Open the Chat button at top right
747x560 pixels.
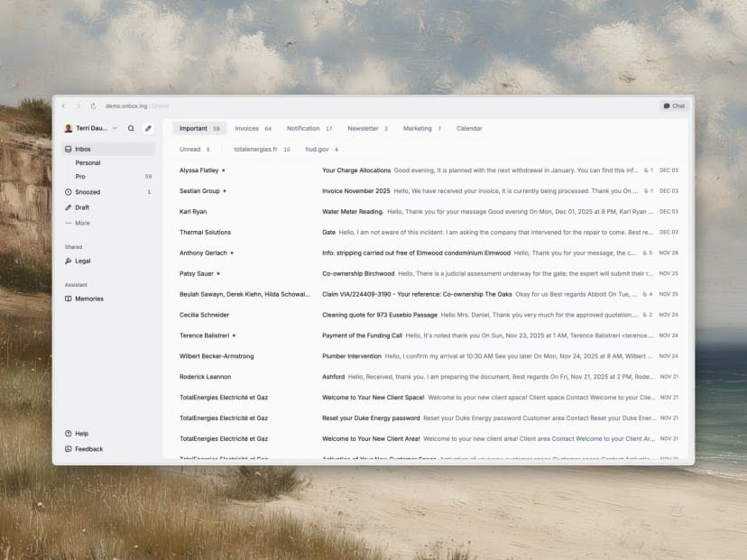(x=674, y=106)
